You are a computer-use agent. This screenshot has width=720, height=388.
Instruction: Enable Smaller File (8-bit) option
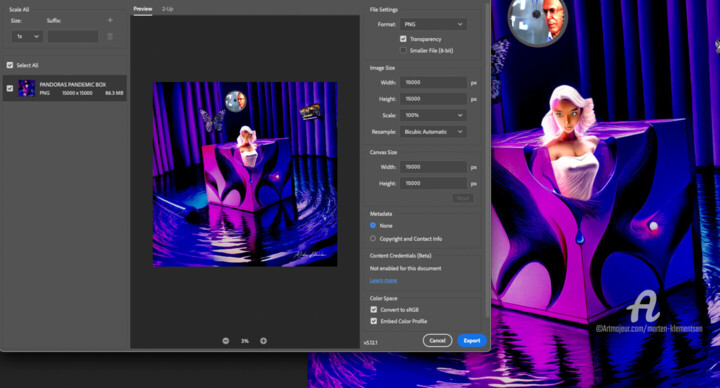[403, 51]
